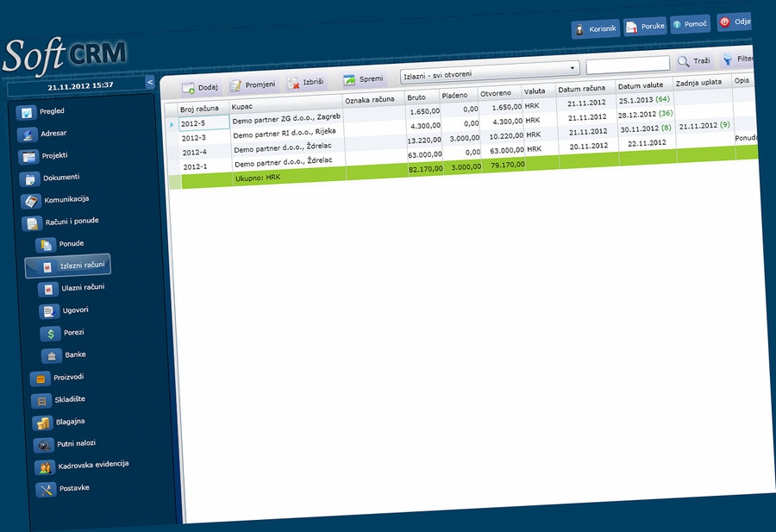Screen dimensions: 776x532
Task: Click 'Demo partner ZG d.o.o., Zagreb' cell
Action: [x=286, y=119]
